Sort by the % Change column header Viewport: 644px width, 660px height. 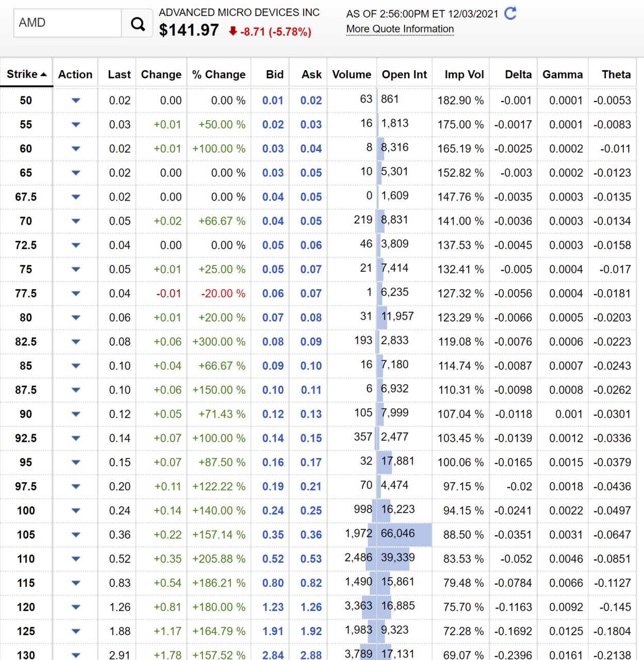point(219,74)
